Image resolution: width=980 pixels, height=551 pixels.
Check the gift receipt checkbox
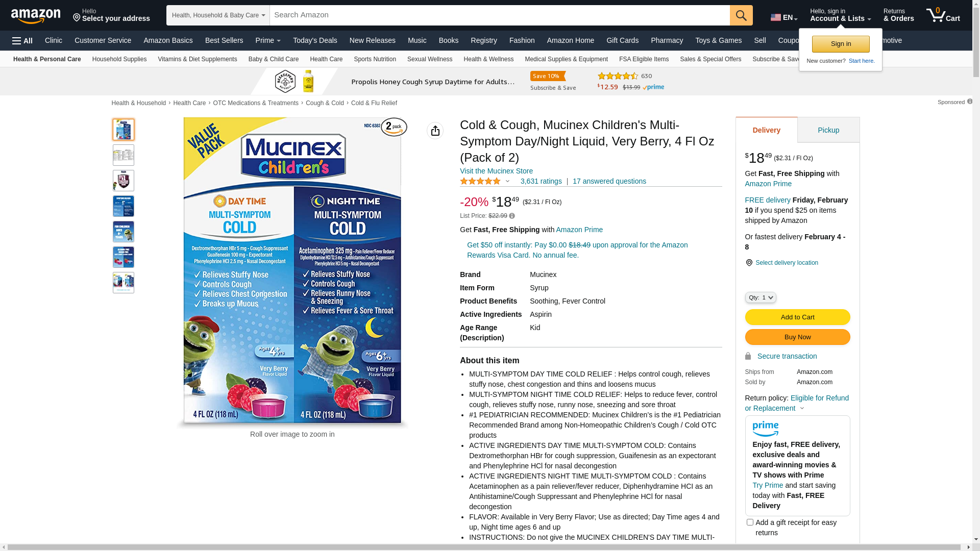750,522
